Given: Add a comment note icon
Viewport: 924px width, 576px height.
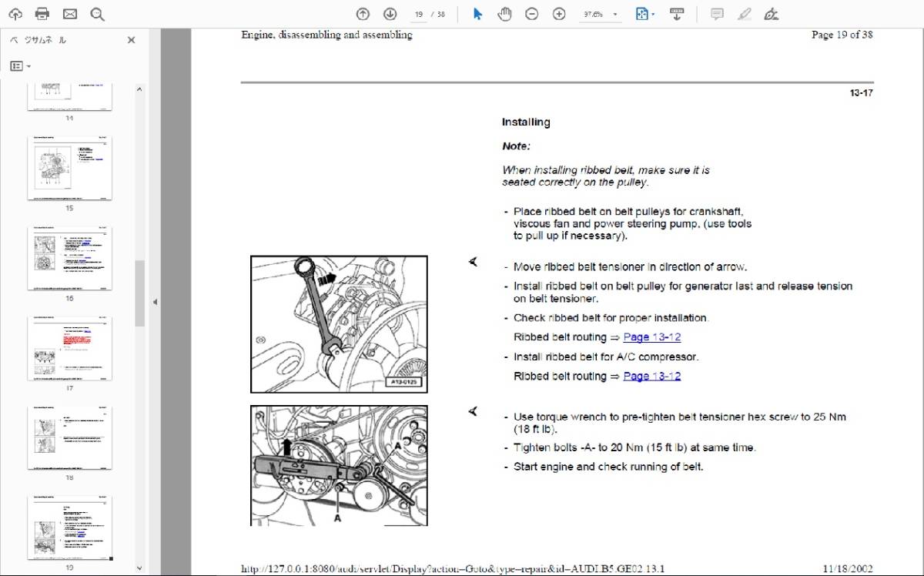Looking at the screenshot, I should (717, 14).
